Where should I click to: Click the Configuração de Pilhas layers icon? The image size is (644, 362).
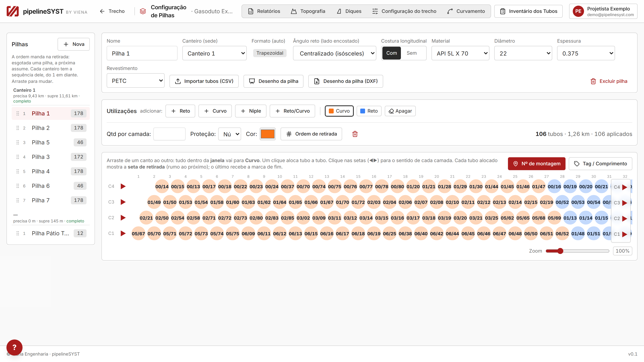[x=143, y=11]
